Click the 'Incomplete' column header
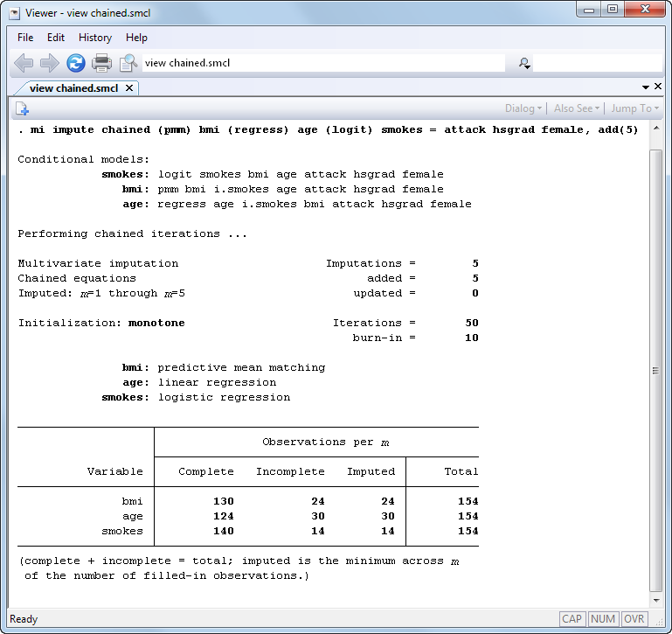The width and height of the screenshot is (672, 634). [x=291, y=472]
